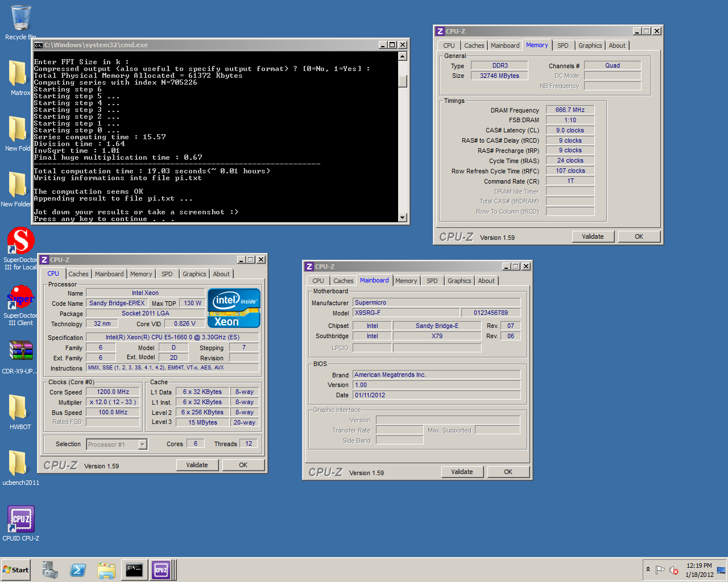Image resolution: width=728 pixels, height=582 pixels.
Task: Click the Action Center flag tray icon
Action: 660,570
